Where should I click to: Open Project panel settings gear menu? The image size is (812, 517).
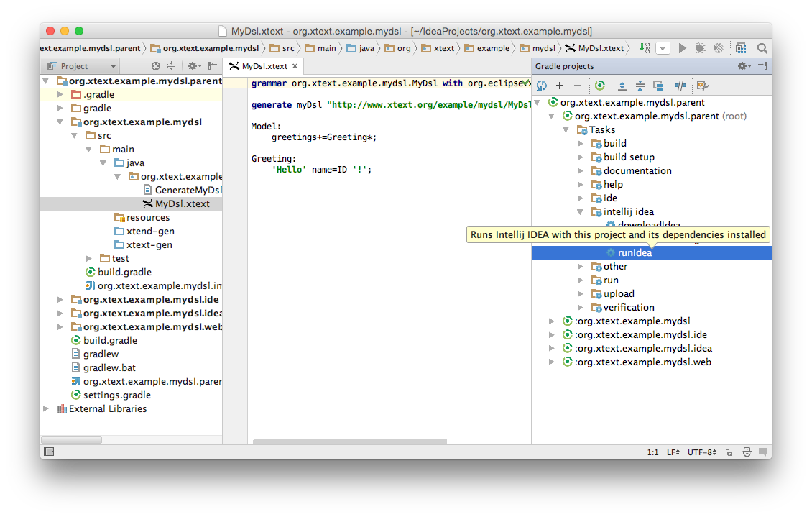tap(194, 65)
